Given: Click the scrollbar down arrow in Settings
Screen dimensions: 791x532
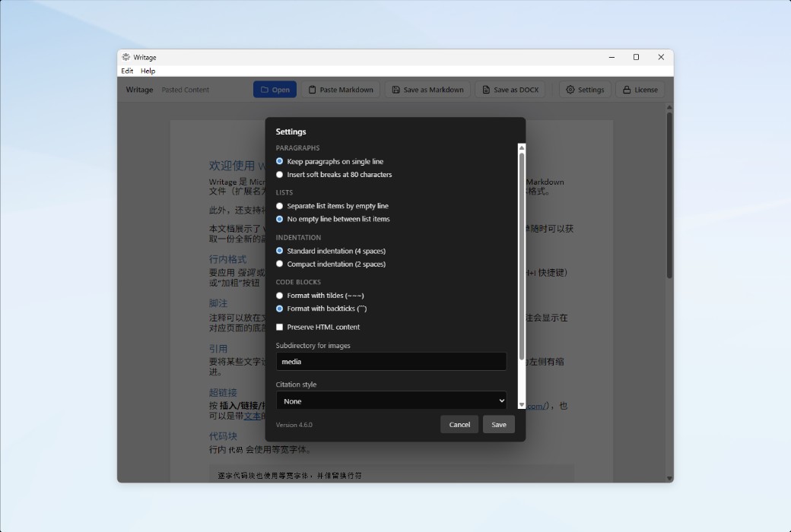Looking at the screenshot, I should pos(521,405).
